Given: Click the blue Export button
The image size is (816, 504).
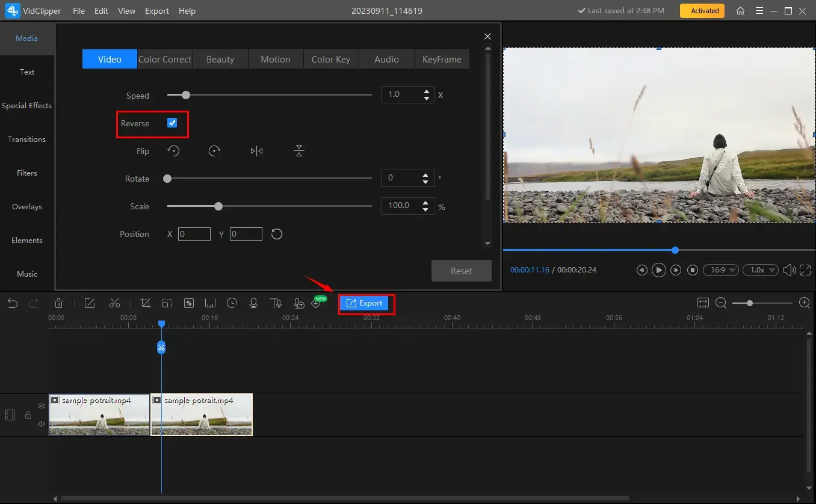Looking at the screenshot, I should 365,303.
